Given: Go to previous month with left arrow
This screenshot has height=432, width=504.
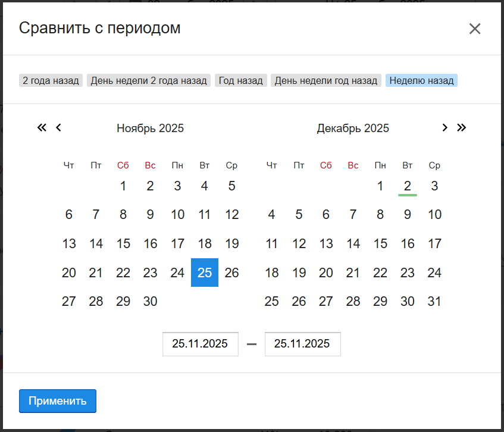Looking at the screenshot, I should (x=58, y=127).
